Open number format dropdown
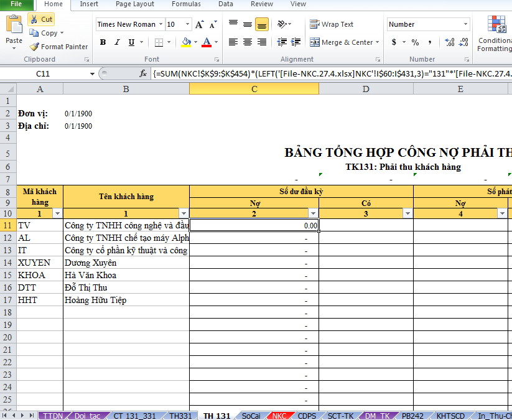This screenshot has height=420, width=512. [x=465, y=24]
